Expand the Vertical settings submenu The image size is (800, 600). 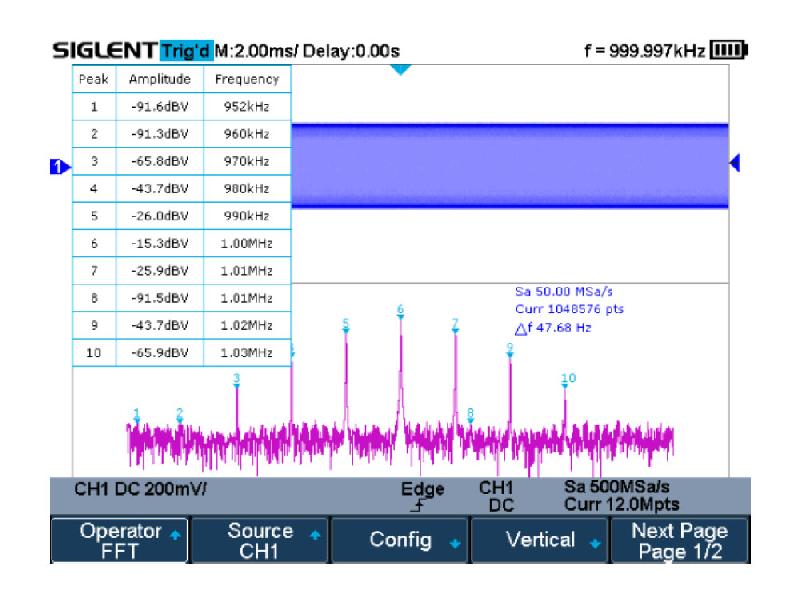(540, 541)
